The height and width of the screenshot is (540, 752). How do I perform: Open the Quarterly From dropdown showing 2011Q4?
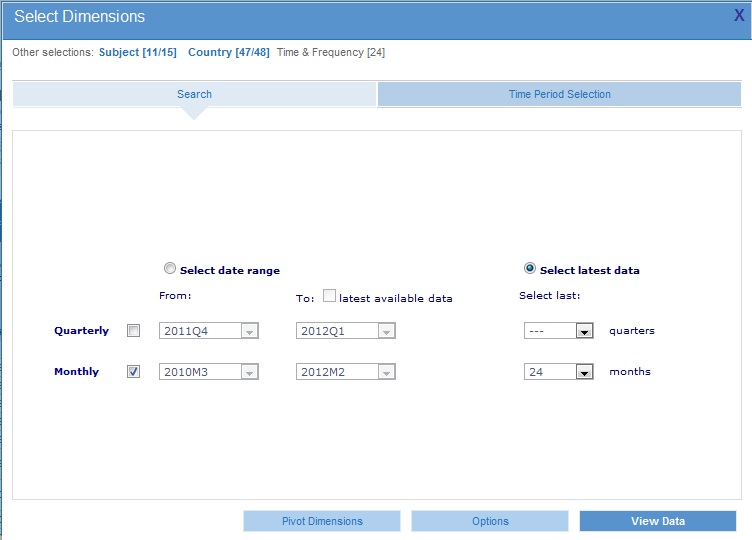(209, 331)
